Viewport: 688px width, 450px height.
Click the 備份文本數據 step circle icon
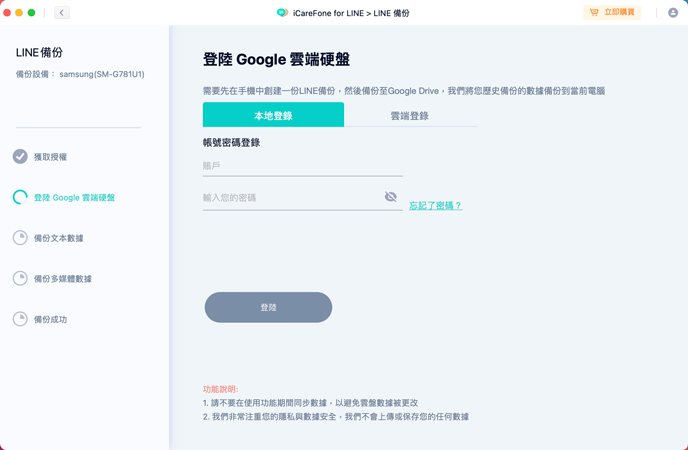(20, 238)
